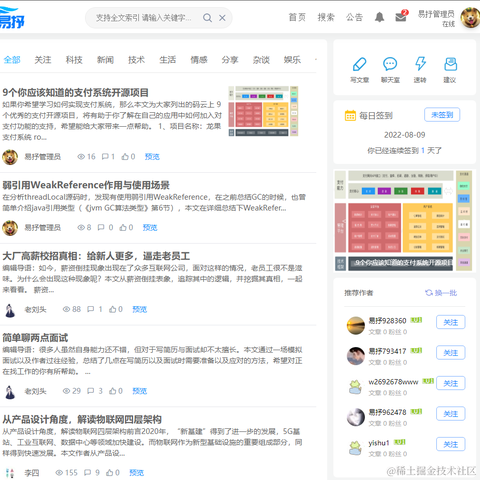Click the refresh icon beside 换一批
Screen dimensions: 480x480
pos(429,293)
